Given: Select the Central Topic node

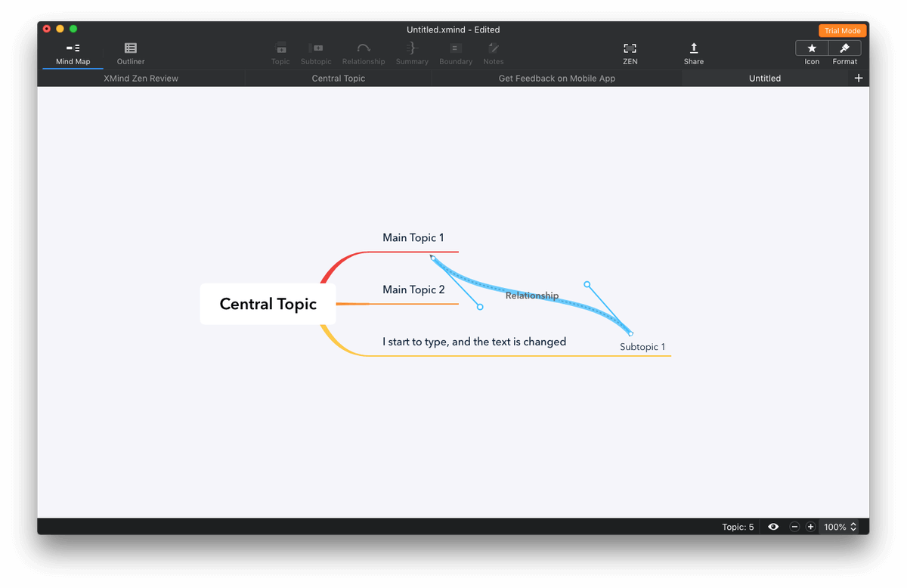Looking at the screenshot, I should tap(268, 304).
